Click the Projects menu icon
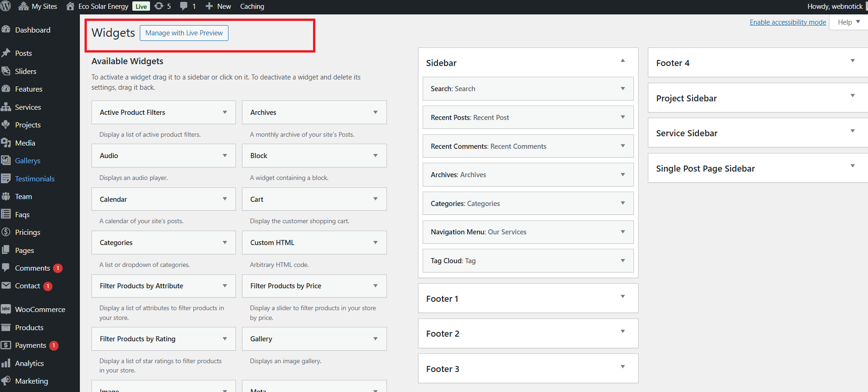Viewport: 868px width, 392px height. tap(6, 124)
